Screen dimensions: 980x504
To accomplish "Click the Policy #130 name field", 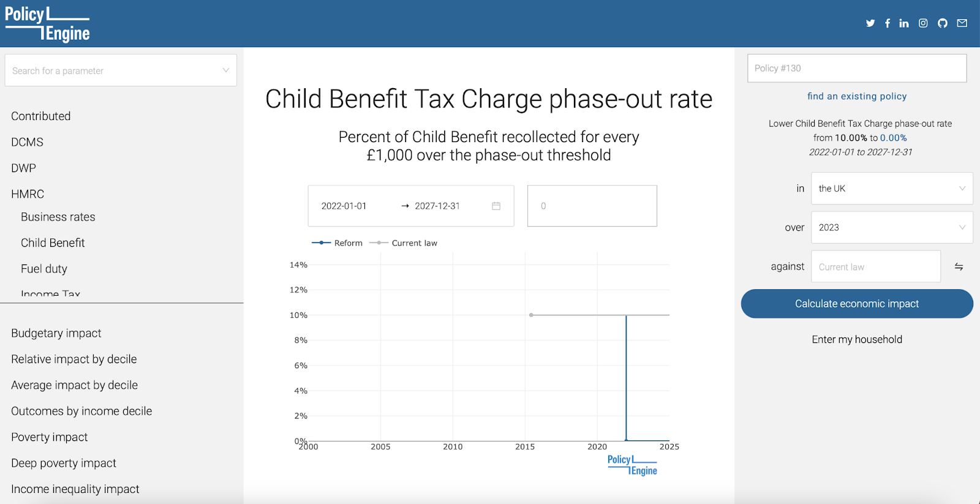I will click(857, 68).
